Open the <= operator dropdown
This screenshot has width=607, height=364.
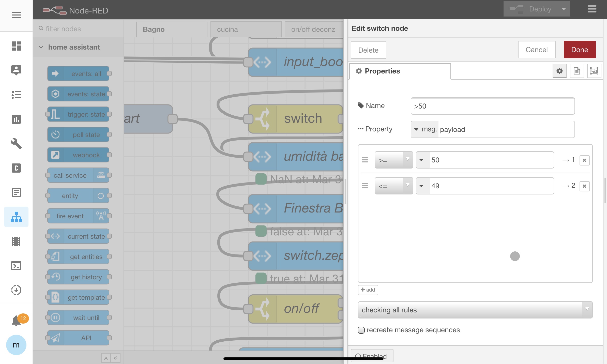tap(394, 186)
